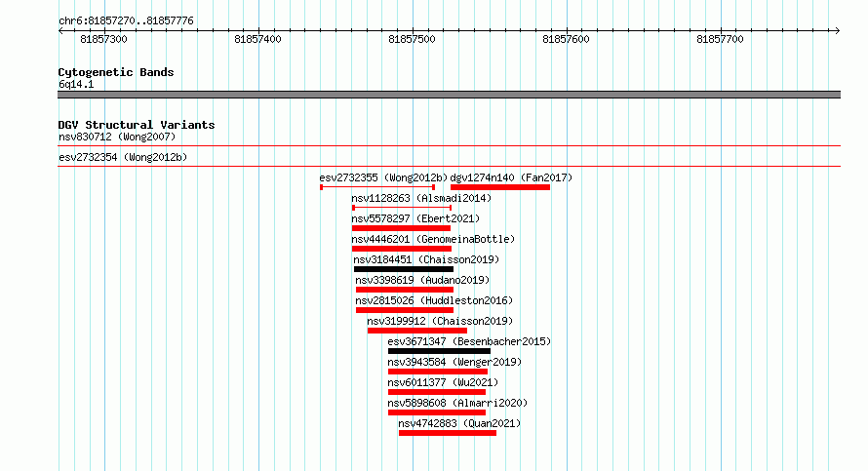This screenshot has height=471, width=868.
Task: Open nsv5898608 (Almarri2020) label
Action: 457,403
